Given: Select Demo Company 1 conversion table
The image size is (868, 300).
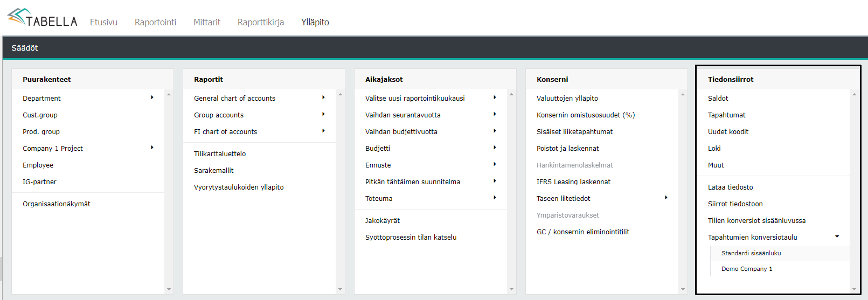Looking at the screenshot, I should click(x=747, y=269).
